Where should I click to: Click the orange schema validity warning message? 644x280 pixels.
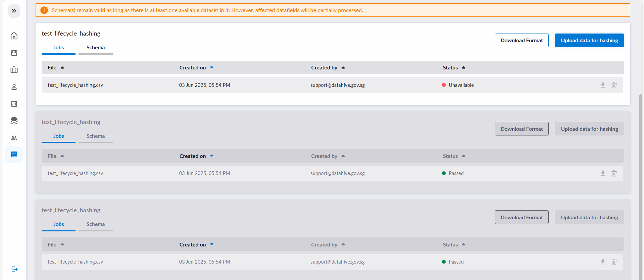(207, 10)
